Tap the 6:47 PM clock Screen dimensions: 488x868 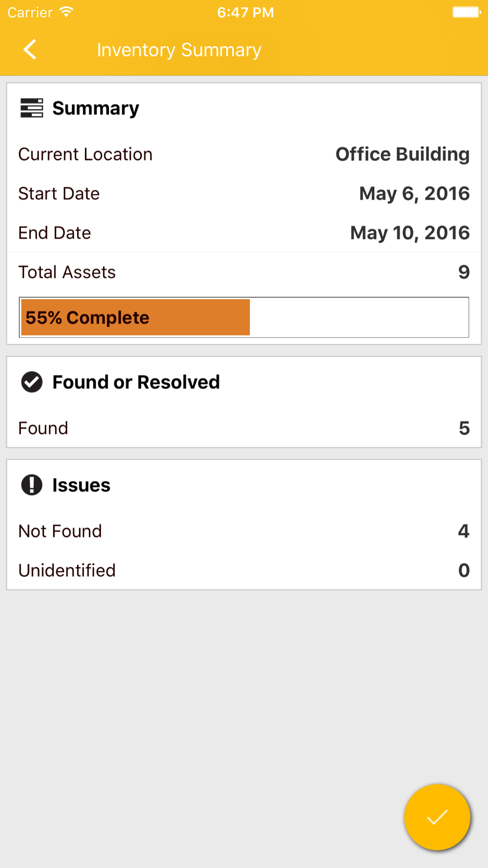[245, 12]
